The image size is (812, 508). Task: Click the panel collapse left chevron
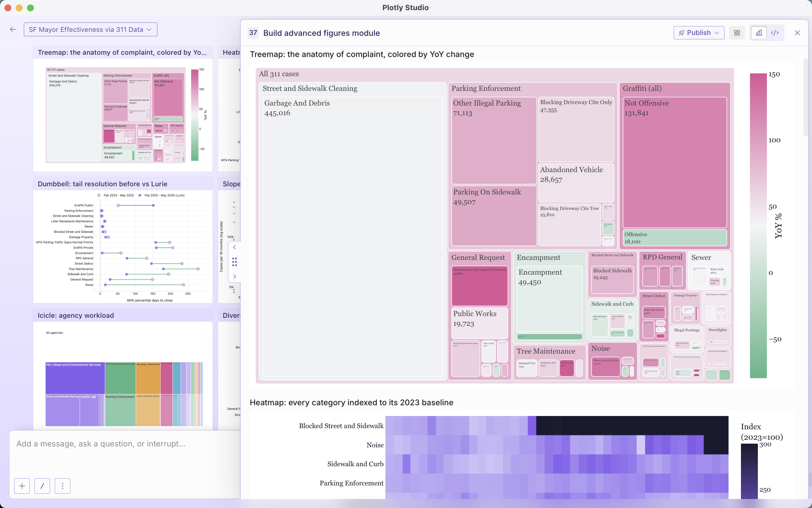coord(235,247)
